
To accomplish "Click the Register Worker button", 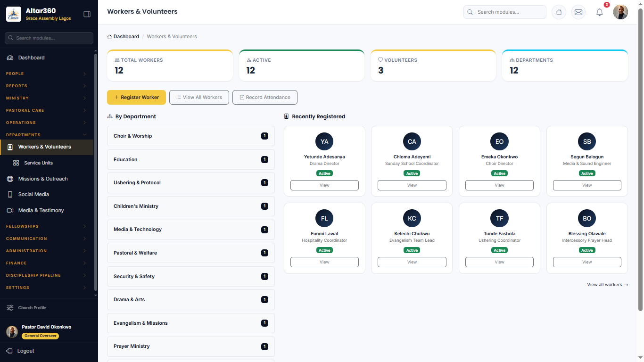I will pos(136,97).
